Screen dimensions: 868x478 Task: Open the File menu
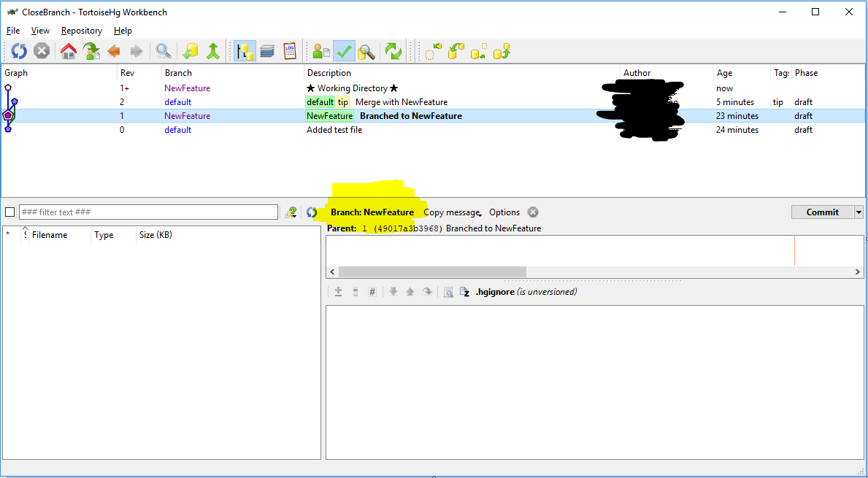coord(12,31)
